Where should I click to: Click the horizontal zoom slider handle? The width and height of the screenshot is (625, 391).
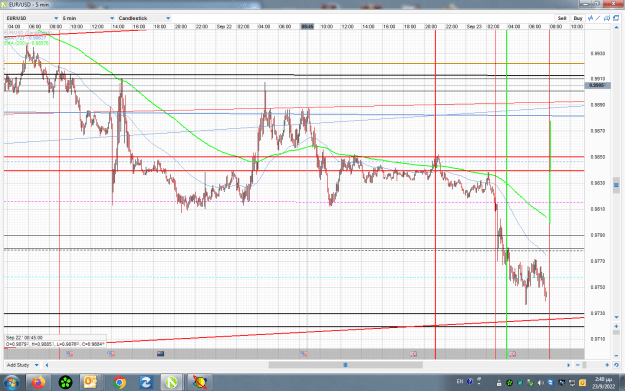coord(584,365)
